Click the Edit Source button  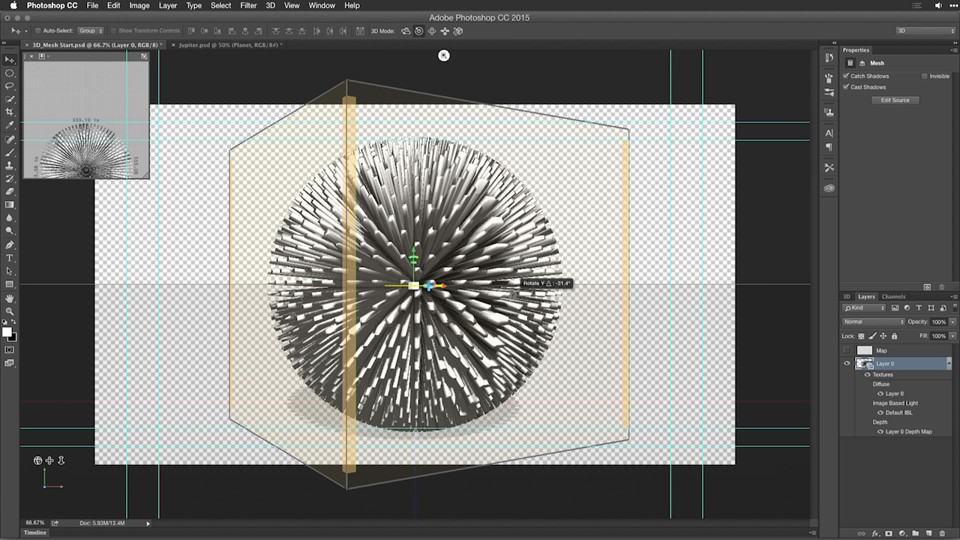pyautogui.click(x=895, y=100)
